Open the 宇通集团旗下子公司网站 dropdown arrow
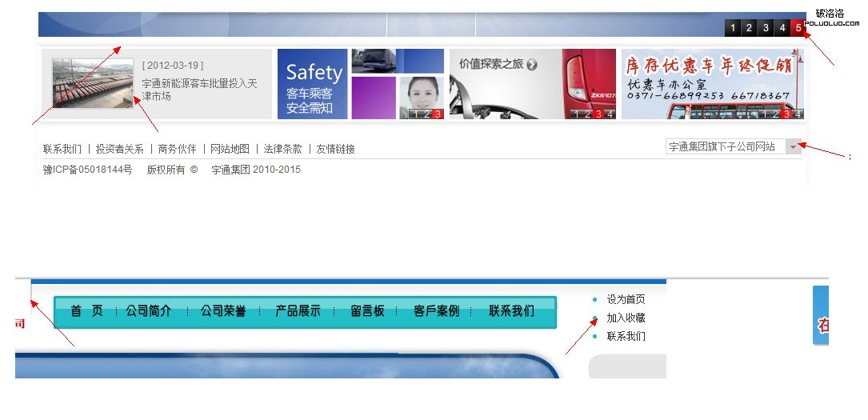868x420 pixels. (x=794, y=146)
